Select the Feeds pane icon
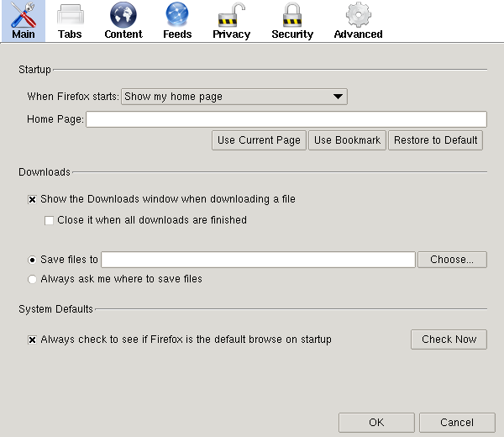504x437 pixels. coord(177,20)
